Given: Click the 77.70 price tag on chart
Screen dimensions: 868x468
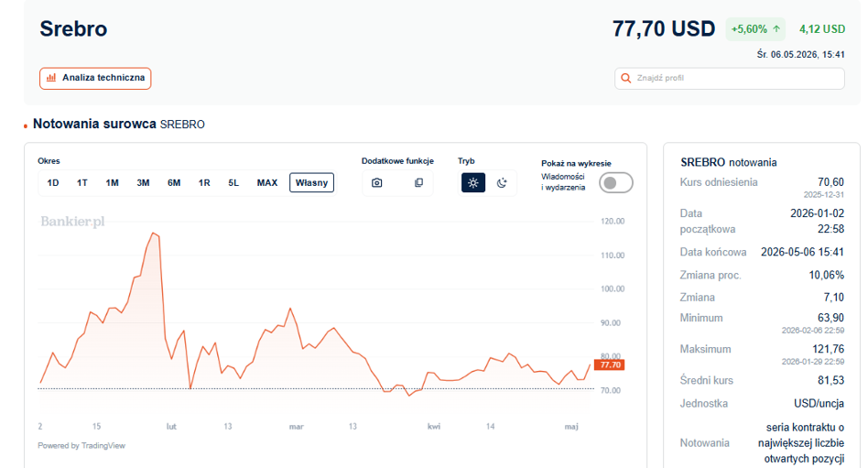Looking at the screenshot, I should tap(609, 365).
